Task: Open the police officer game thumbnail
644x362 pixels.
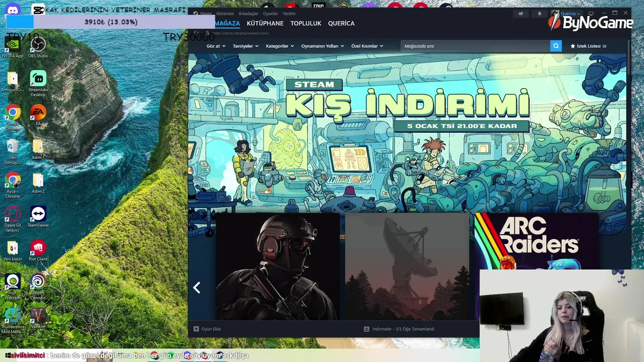Action: [277, 266]
